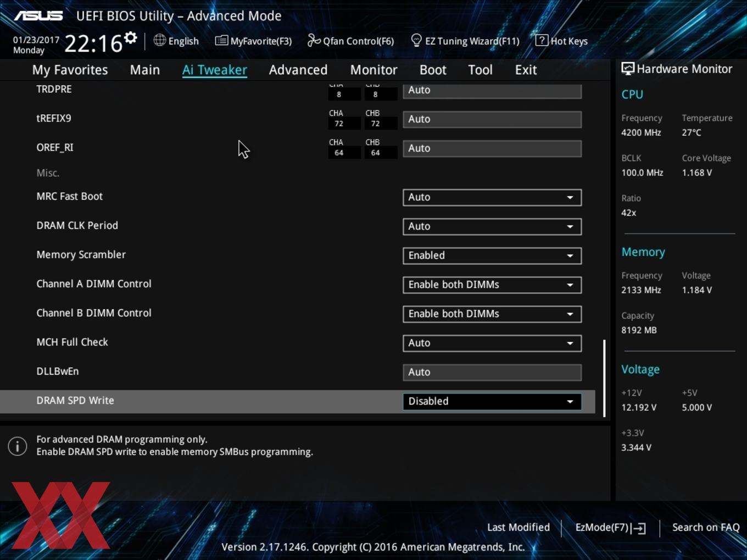Click the memory frequency 2133 MHz value
The width and height of the screenshot is (747, 560).
(x=641, y=290)
